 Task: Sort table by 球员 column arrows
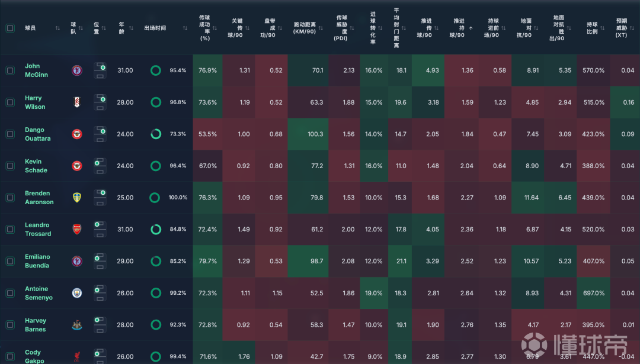57,28
